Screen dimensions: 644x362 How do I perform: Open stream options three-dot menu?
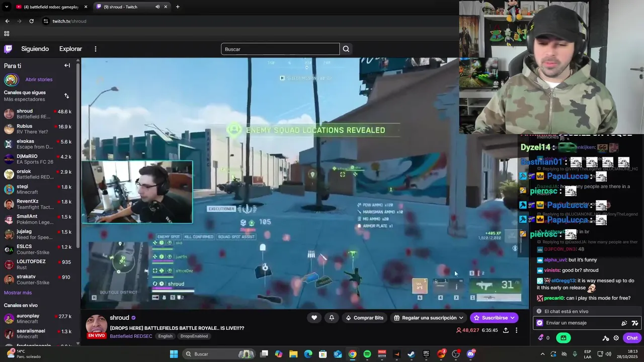(516, 330)
